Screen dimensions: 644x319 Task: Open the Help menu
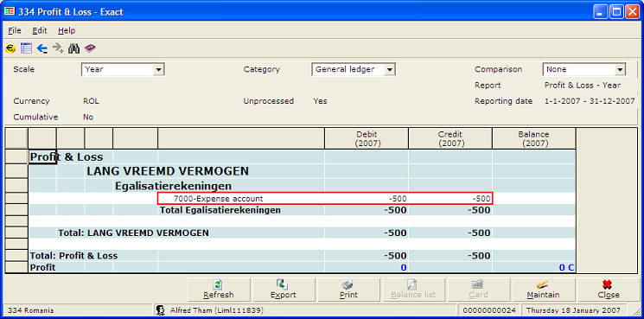[x=67, y=31]
